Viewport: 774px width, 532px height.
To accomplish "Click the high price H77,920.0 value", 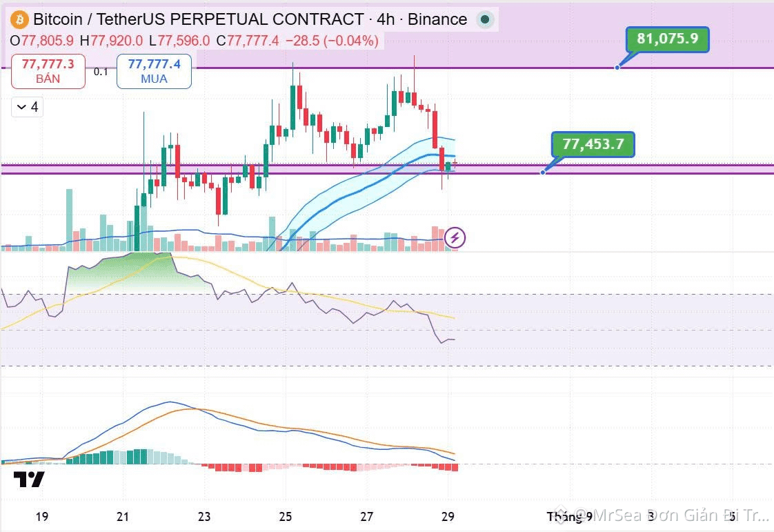I will 111,41.
